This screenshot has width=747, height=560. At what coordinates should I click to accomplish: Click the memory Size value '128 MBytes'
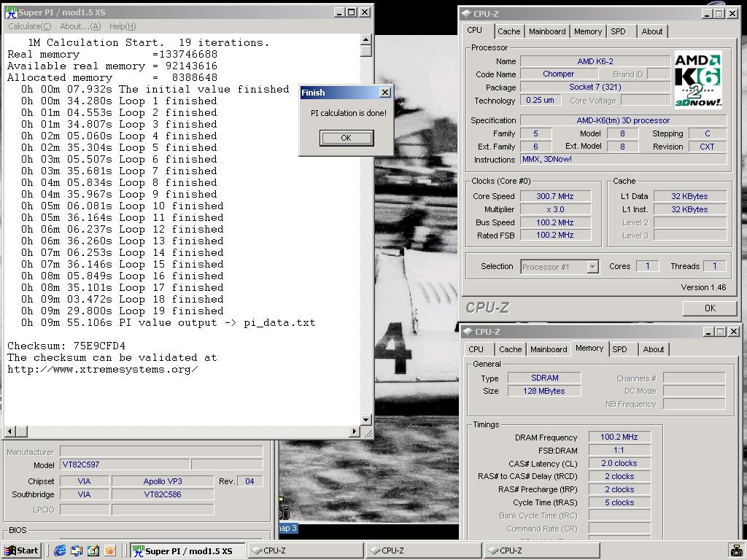coord(544,391)
